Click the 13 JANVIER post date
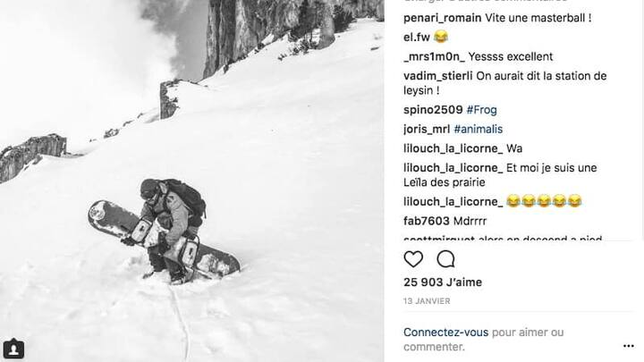644x362 pixels. [x=427, y=301]
